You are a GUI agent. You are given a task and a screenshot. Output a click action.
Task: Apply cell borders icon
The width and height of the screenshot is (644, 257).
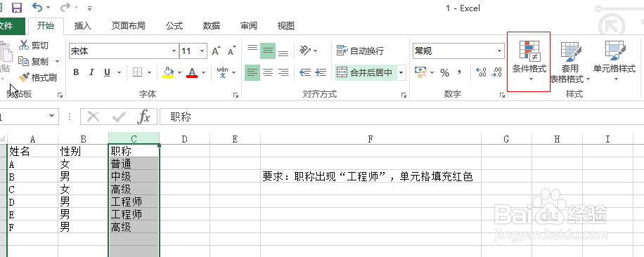click(x=137, y=72)
